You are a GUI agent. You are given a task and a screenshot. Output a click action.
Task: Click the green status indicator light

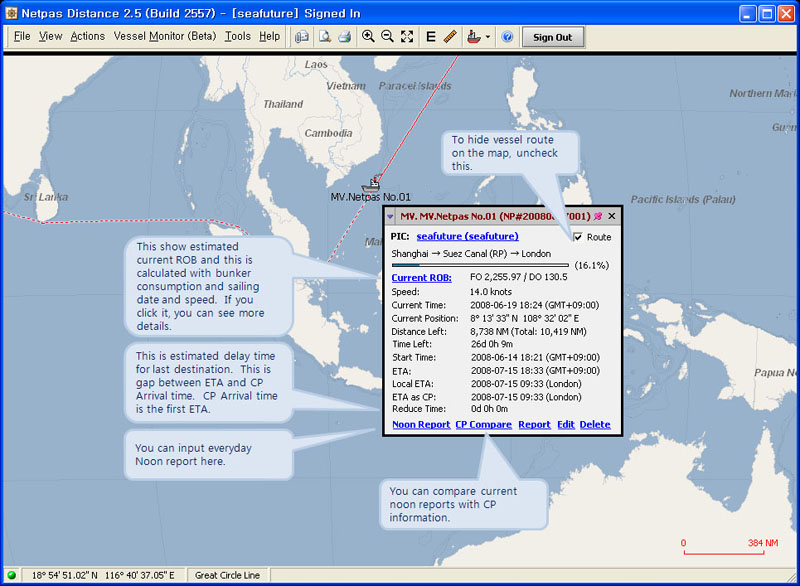point(11,575)
